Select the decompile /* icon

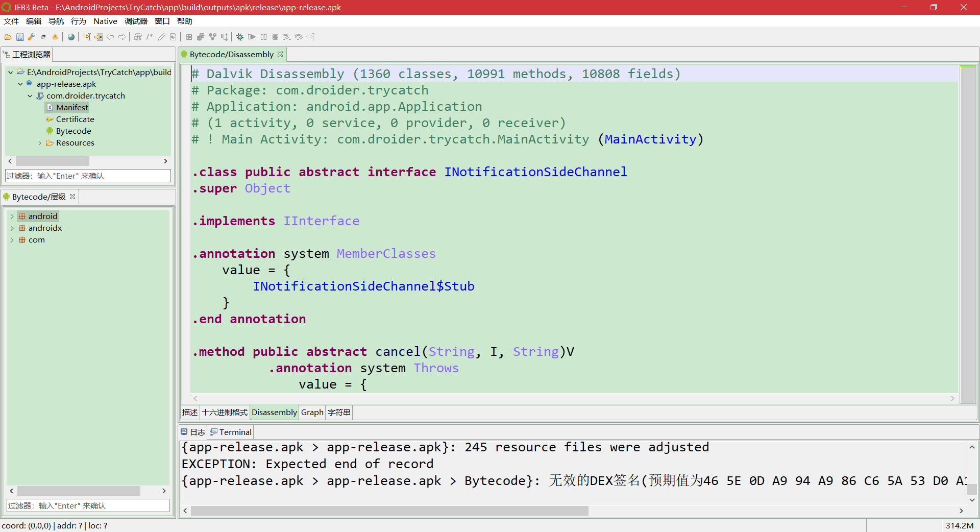point(150,37)
